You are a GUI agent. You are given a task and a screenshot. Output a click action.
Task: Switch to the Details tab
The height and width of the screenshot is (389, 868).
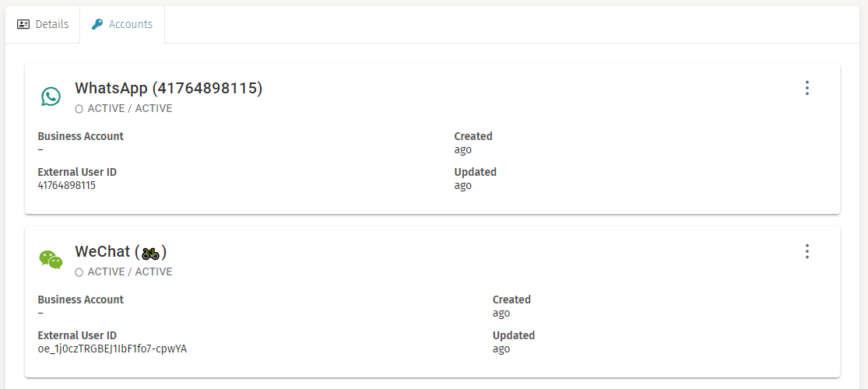click(43, 24)
